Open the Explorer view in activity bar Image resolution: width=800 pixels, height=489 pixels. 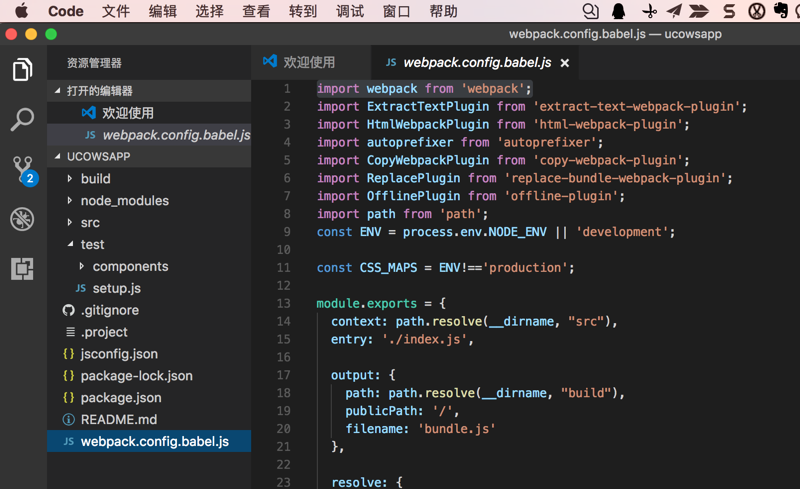22,69
